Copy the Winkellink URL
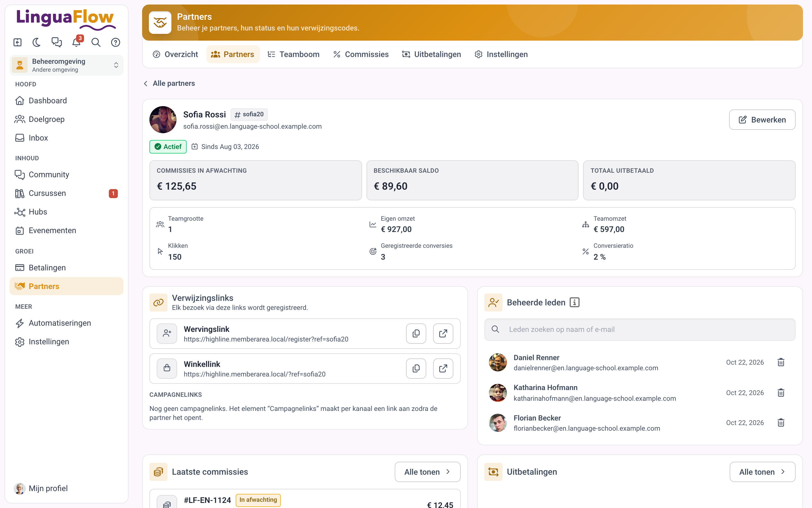The height and width of the screenshot is (508, 812). [x=416, y=369]
